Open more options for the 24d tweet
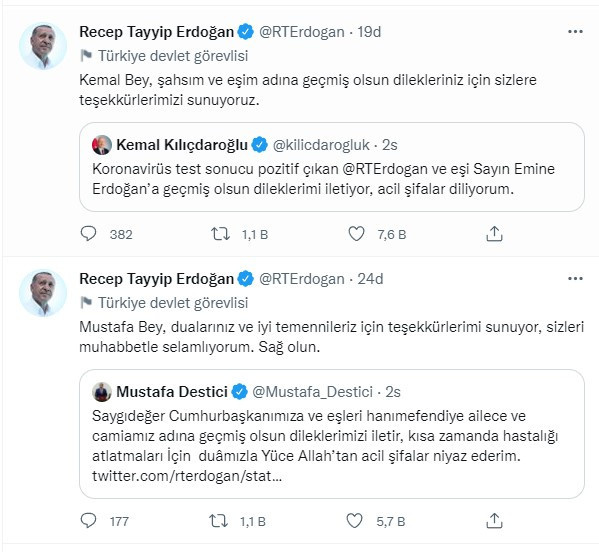This screenshot has height=552, width=599. tap(575, 278)
